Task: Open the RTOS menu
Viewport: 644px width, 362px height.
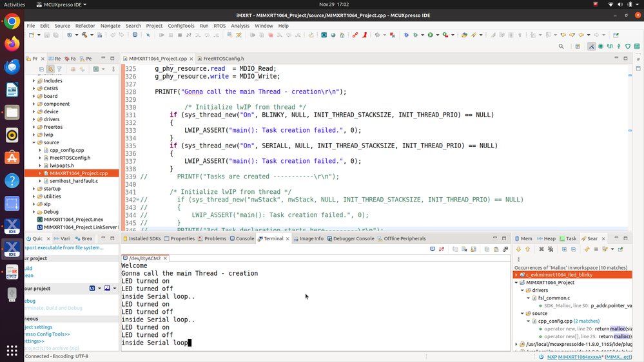Action: (220, 26)
